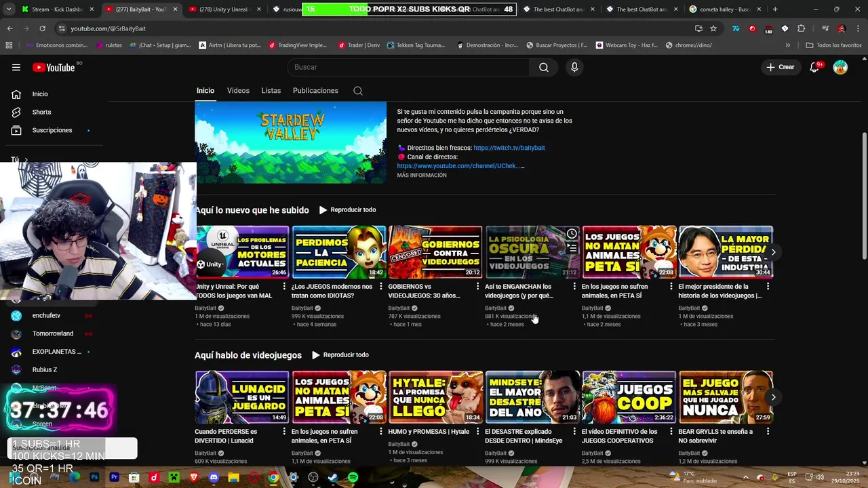Launch Spotify from the taskbar
868x488 pixels.
[x=353, y=477]
